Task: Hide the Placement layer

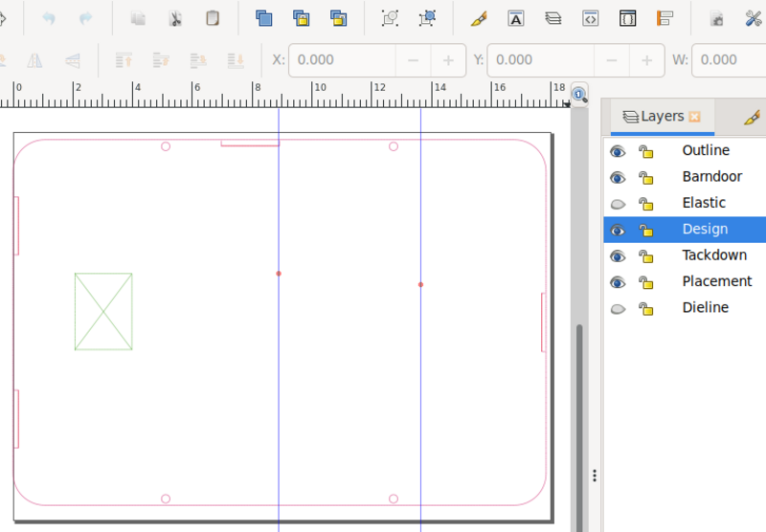Action: pyautogui.click(x=618, y=282)
